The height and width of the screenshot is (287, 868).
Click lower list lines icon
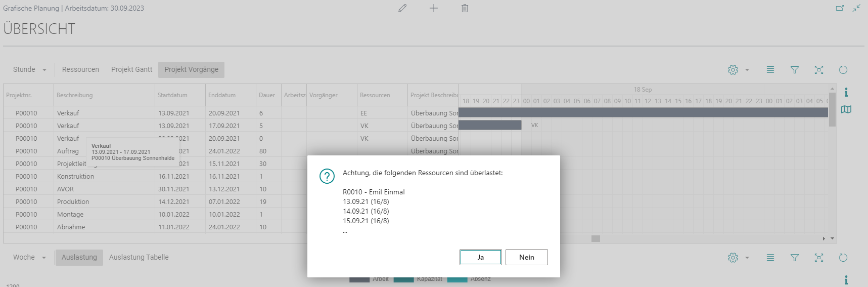pyautogui.click(x=770, y=258)
